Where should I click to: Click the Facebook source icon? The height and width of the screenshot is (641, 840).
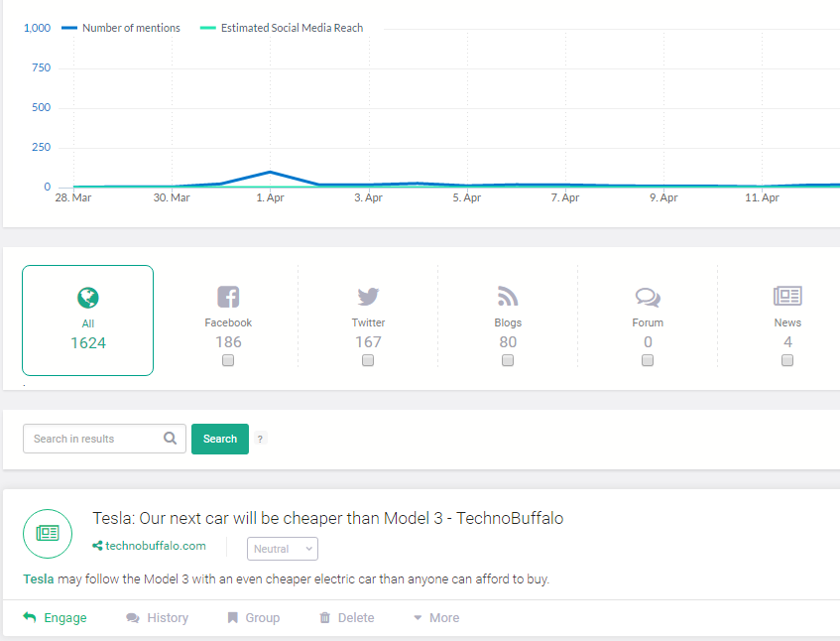pos(228,297)
